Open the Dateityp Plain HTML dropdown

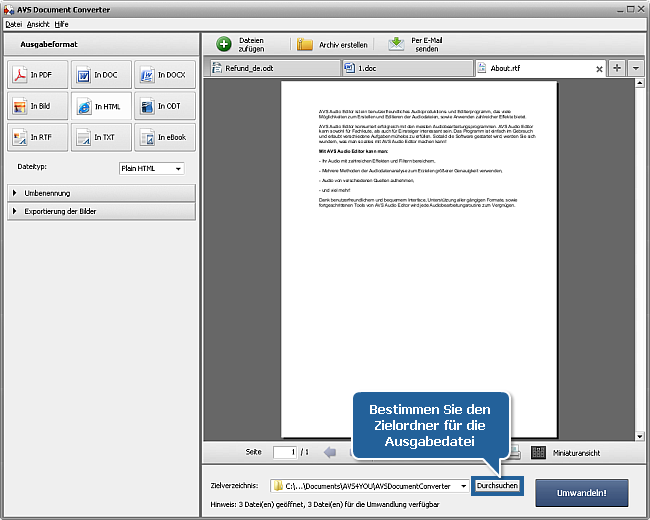tap(151, 169)
